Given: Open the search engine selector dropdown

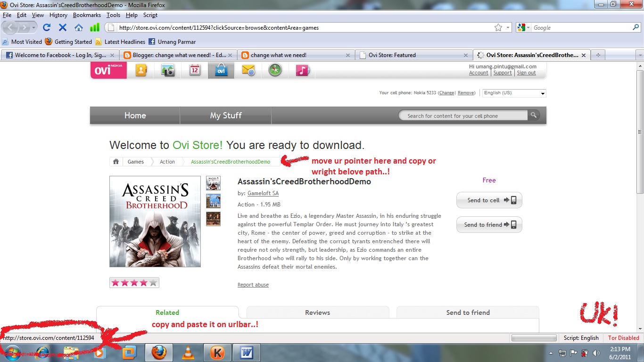Looking at the screenshot, I should click(x=524, y=28).
